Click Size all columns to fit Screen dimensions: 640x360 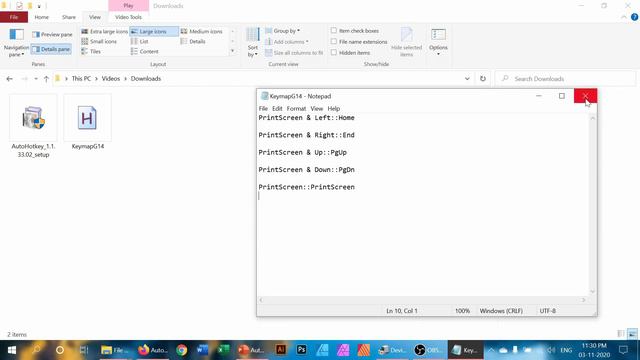(294, 53)
